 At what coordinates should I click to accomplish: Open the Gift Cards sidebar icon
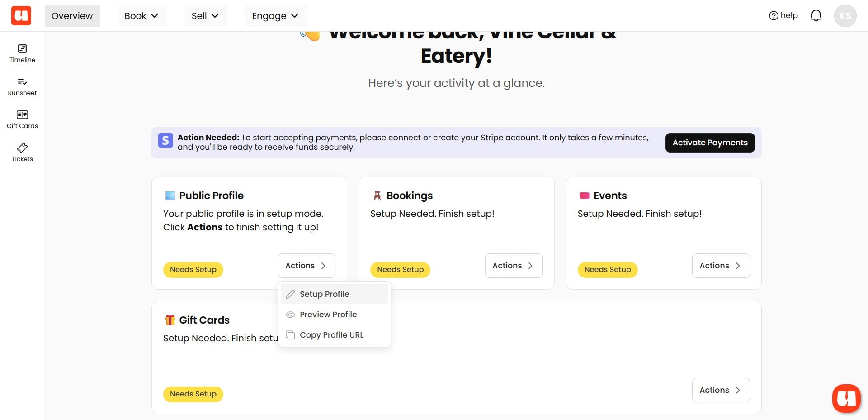point(22,115)
